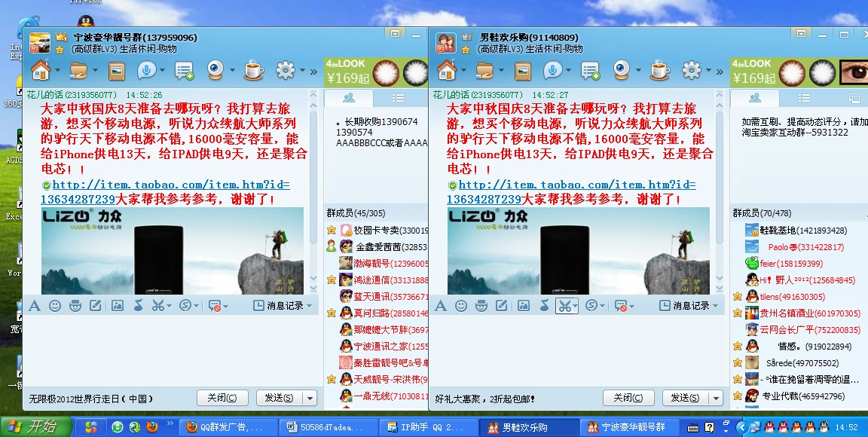Viewport: 868px width, 437px height.
Task: Start webcam video in 男鞋欢乐购 window
Action: [x=622, y=70]
